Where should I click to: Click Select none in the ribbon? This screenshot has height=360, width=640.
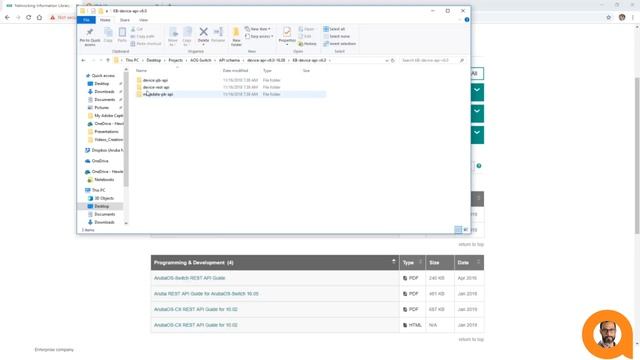tap(336, 36)
